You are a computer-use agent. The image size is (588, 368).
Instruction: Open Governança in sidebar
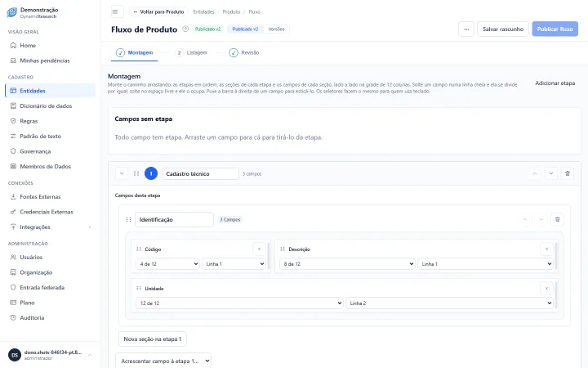point(51,151)
